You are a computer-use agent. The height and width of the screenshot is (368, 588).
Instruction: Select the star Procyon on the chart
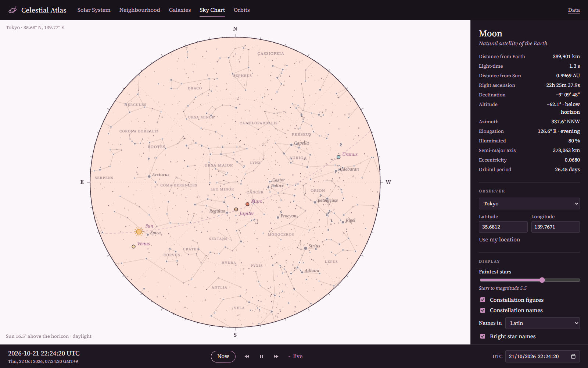[x=278, y=217]
